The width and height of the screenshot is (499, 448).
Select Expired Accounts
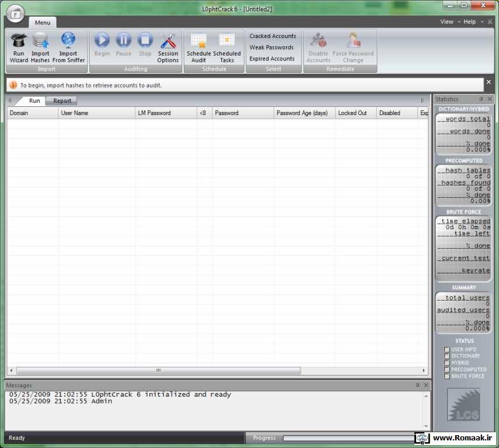coord(272,58)
